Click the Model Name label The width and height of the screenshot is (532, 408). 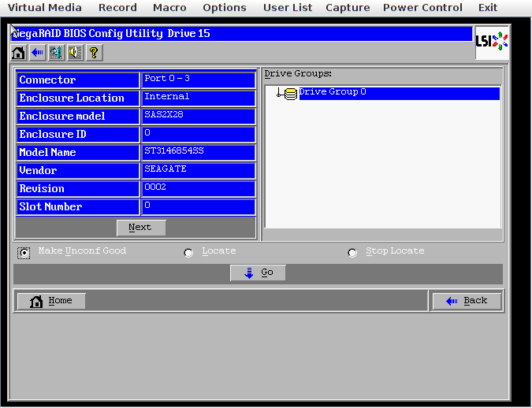[78, 152]
